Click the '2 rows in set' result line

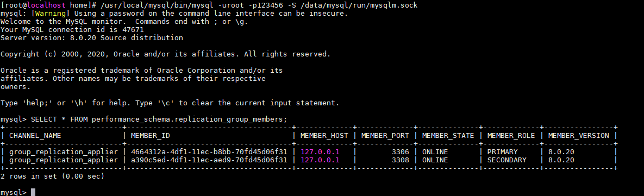(52, 176)
